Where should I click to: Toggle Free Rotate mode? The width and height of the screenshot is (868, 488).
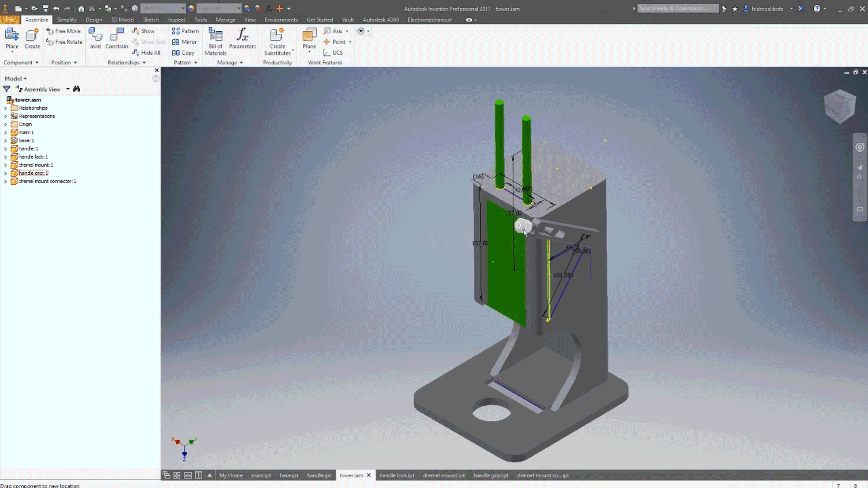[64, 42]
